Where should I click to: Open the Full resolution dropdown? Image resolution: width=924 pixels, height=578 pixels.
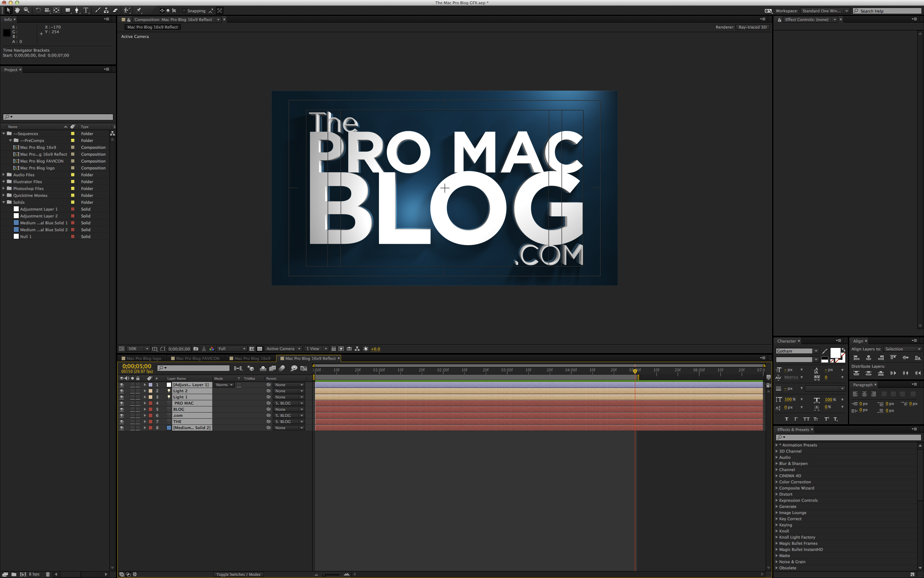point(232,349)
